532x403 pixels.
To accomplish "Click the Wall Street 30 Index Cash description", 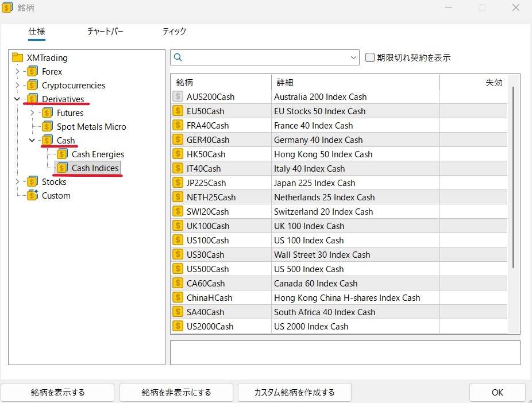I will click(x=322, y=254).
